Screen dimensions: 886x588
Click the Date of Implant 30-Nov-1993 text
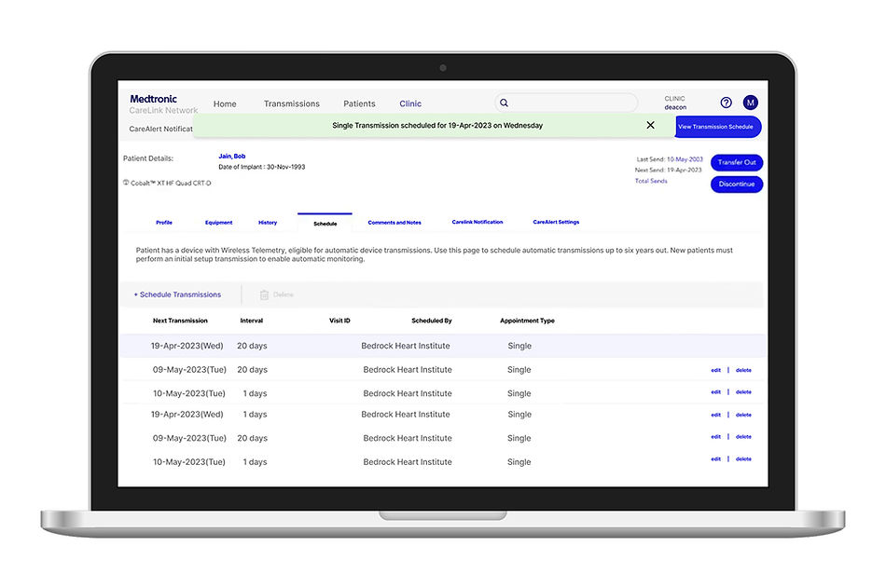pos(262,167)
